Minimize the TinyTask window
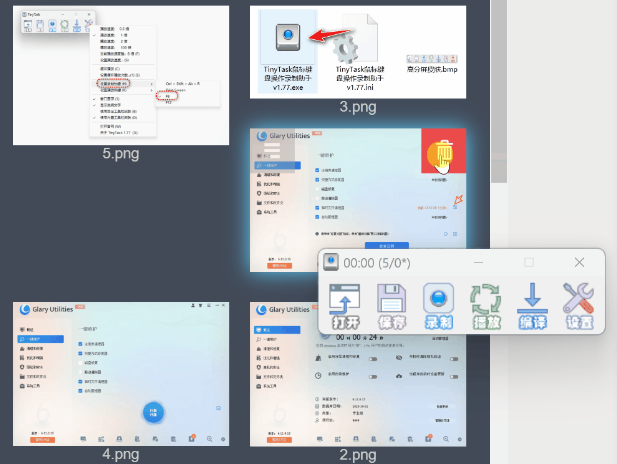The width and height of the screenshot is (617, 464). click(x=480, y=262)
